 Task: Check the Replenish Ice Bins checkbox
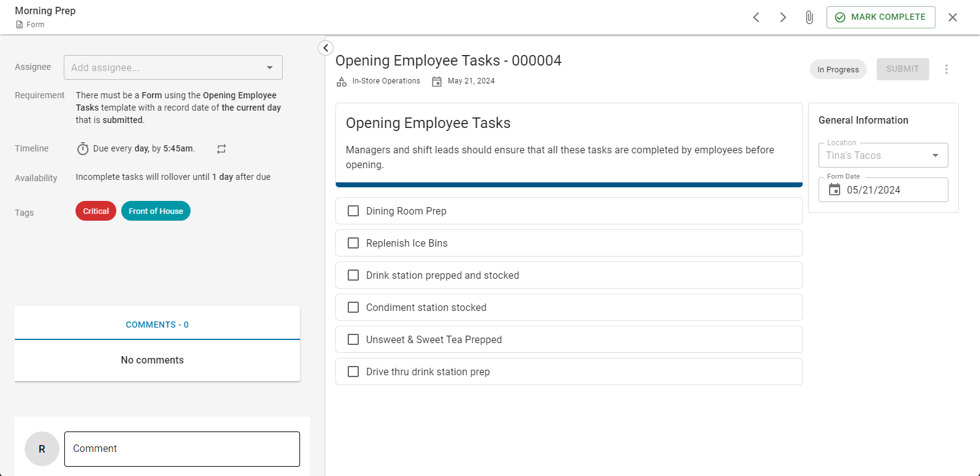pos(353,243)
